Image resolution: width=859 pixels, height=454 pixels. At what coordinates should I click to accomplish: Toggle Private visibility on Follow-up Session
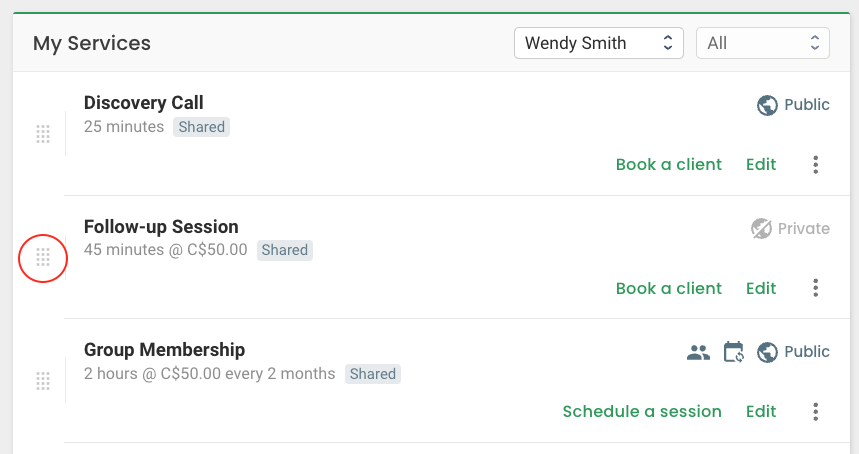790,228
